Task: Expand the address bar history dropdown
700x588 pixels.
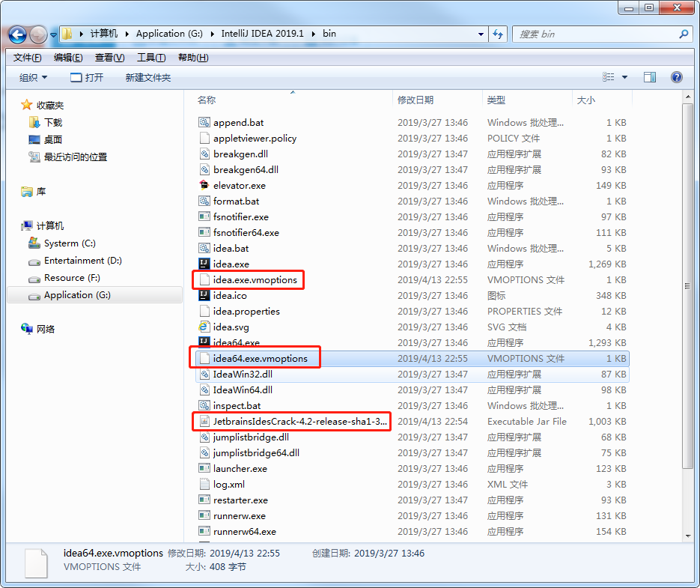Action: (x=481, y=34)
